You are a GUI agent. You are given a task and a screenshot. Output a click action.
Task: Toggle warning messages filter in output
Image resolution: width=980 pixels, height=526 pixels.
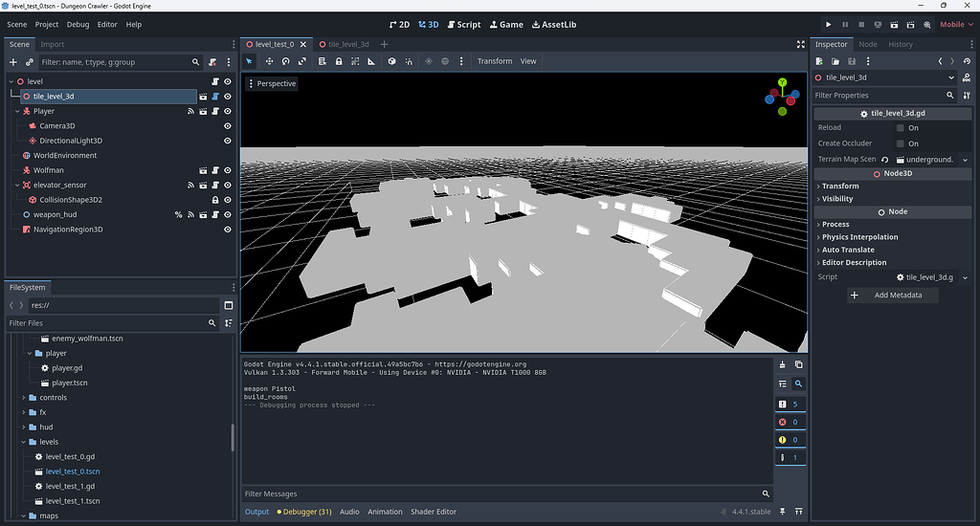(790, 440)
